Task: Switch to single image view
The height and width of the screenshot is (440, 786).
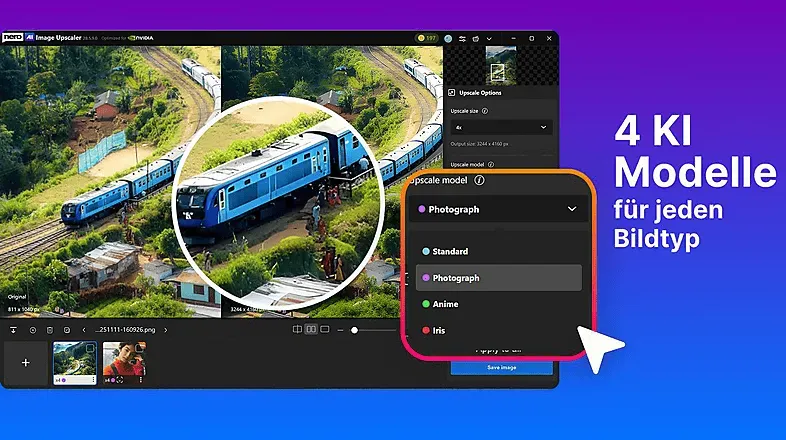Action: point(325,329)
